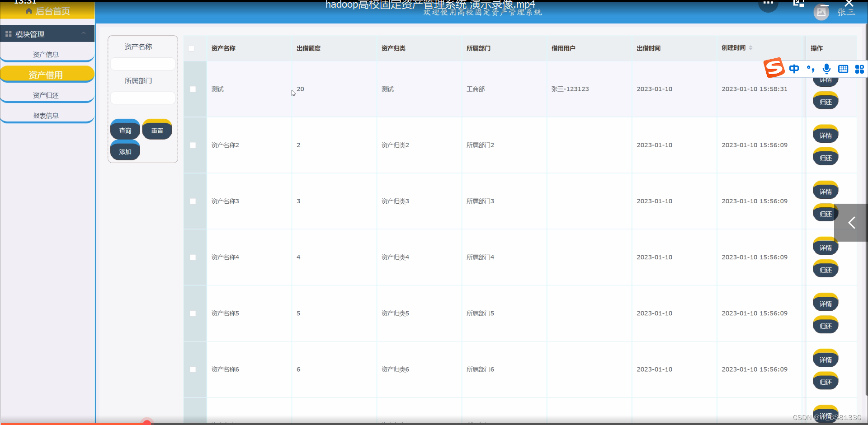This screenshot has width=868, height=425.
Task: Check the checkbox for the 资产名称5 row
Action: (x=193, y=313)
